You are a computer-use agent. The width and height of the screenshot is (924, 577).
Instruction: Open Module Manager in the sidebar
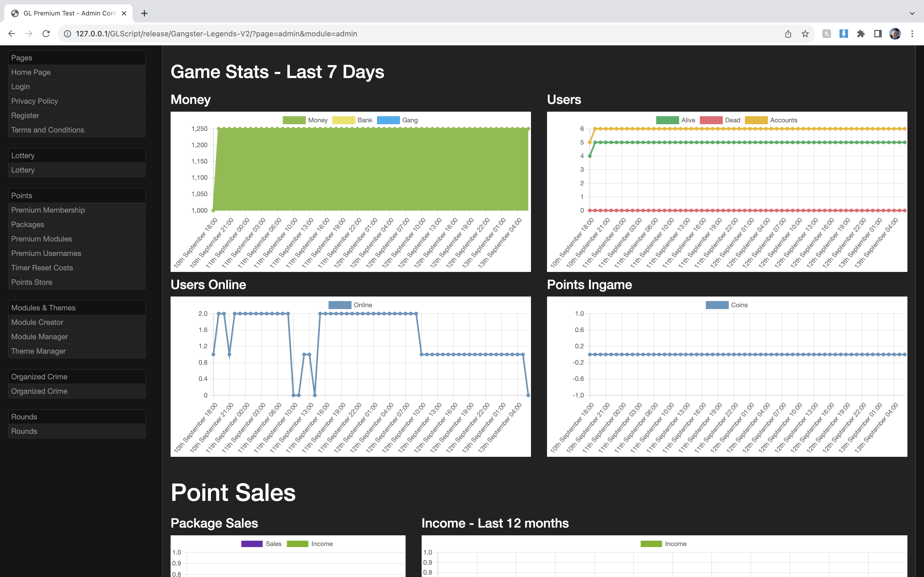point(39,337)
